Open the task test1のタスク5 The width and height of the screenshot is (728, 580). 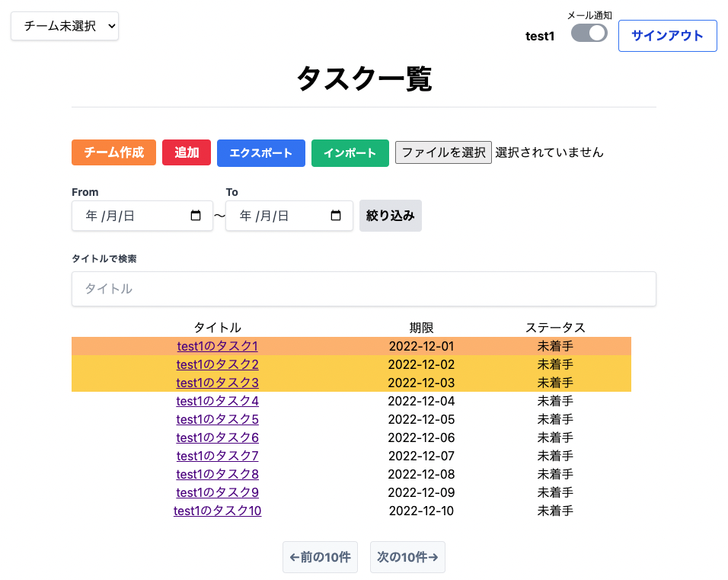tap(217, 419)
